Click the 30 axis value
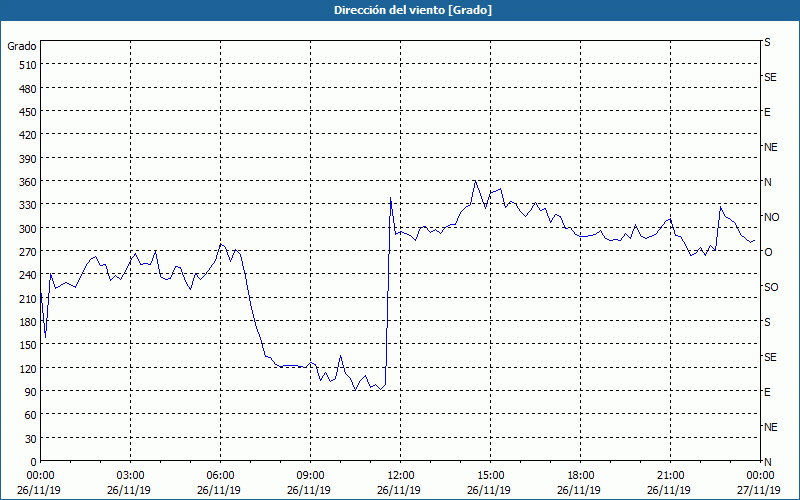800x500 pixels. [31, 439]
